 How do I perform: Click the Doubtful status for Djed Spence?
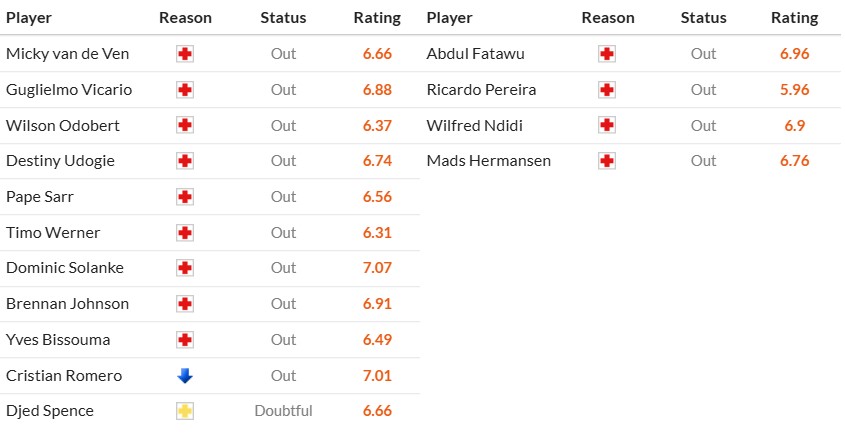pyautogui.click(x=283, y=411)
